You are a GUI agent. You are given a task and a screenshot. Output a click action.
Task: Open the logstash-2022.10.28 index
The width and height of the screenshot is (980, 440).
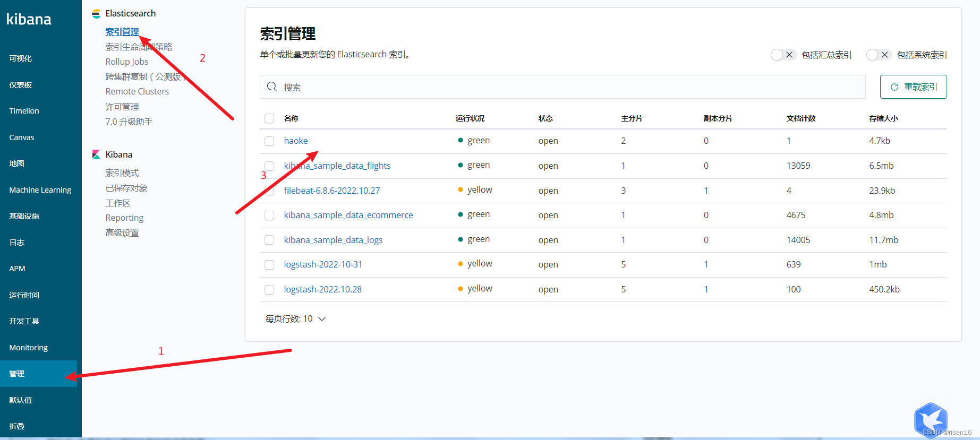pyautogui.click(x=323, y=289)
